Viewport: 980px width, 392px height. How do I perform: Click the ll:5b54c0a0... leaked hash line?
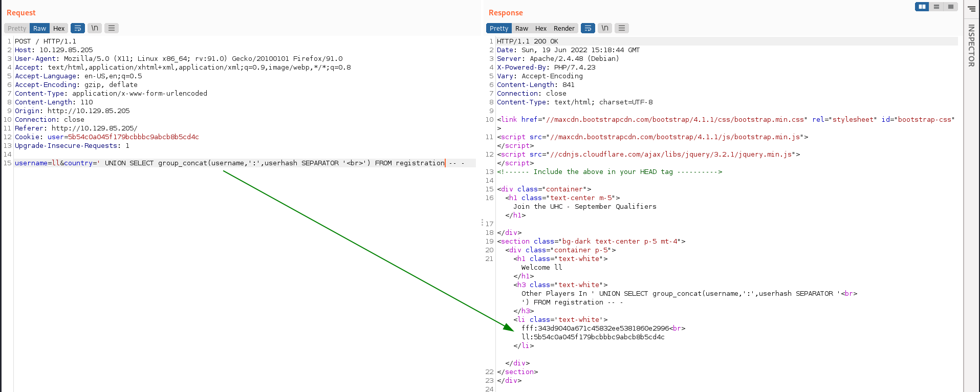(x=593, y=337)
